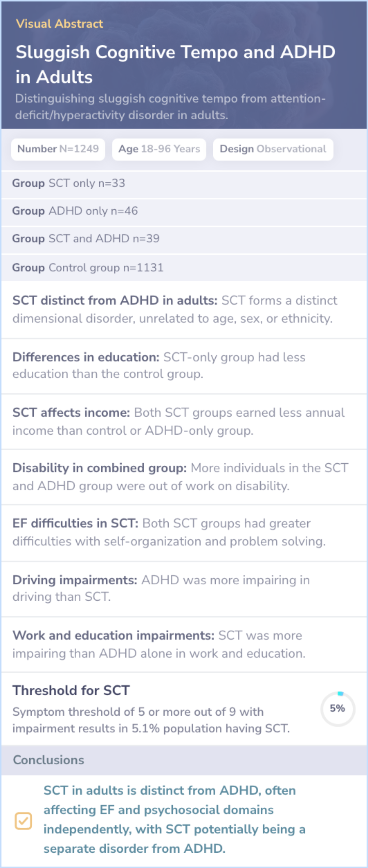Click the Age 18-96 Years tag
The width and height of the screenshot is (368, 868).
click(159, 149)
